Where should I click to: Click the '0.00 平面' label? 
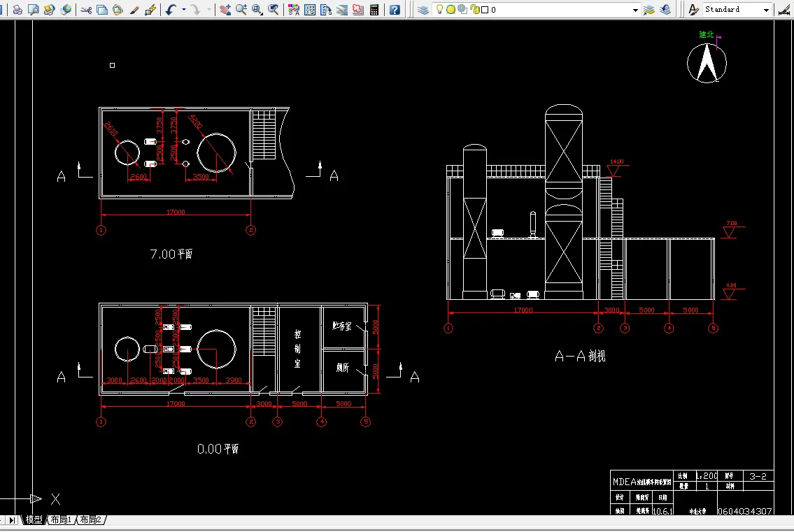point(218,449)
